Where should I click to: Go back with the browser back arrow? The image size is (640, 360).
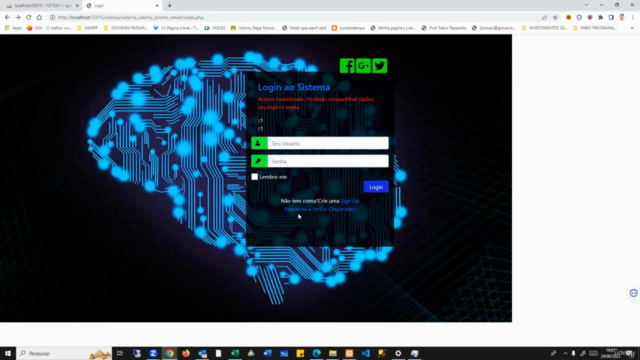pyautogui.click(x=7, y=18)
